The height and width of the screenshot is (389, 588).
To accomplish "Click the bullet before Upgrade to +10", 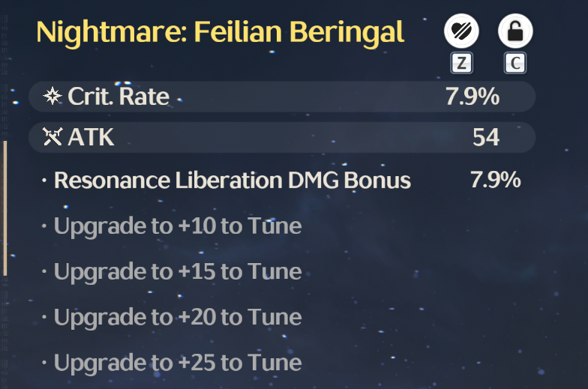I will tap(44, 226).
